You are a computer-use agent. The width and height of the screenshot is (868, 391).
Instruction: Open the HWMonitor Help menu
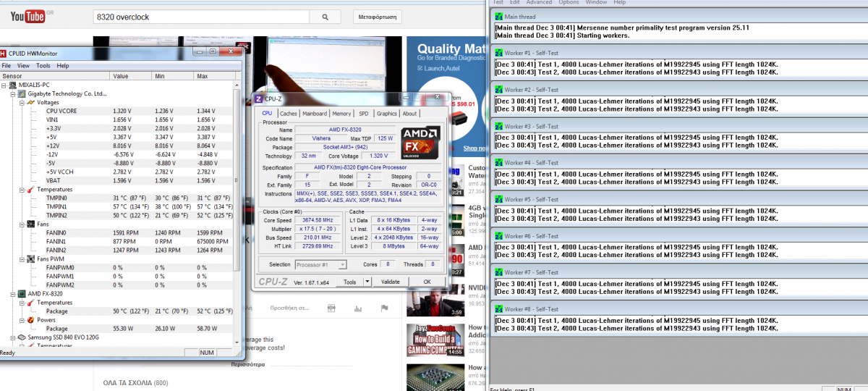(63, 66)
